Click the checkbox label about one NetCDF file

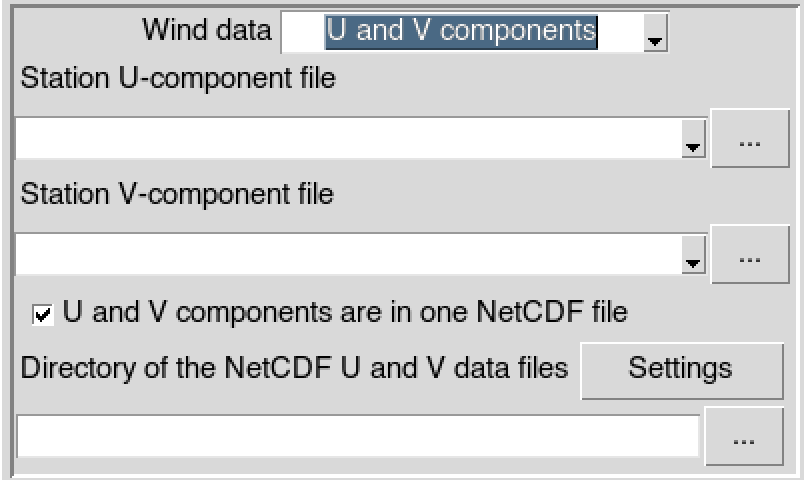pyautogui.click(x=345, y=312)
